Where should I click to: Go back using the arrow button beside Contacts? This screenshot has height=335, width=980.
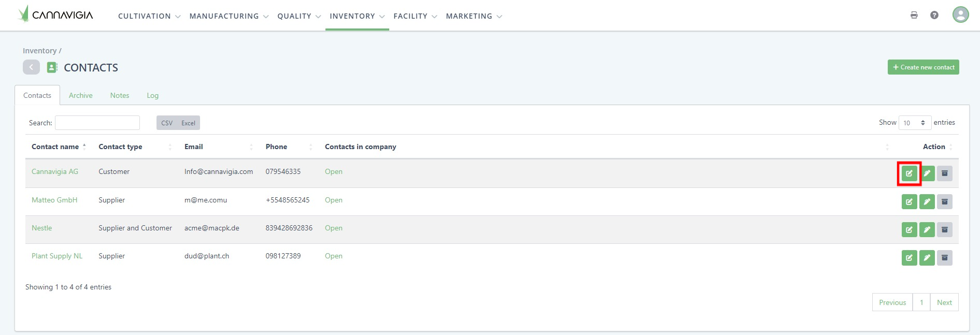(31, 67)
